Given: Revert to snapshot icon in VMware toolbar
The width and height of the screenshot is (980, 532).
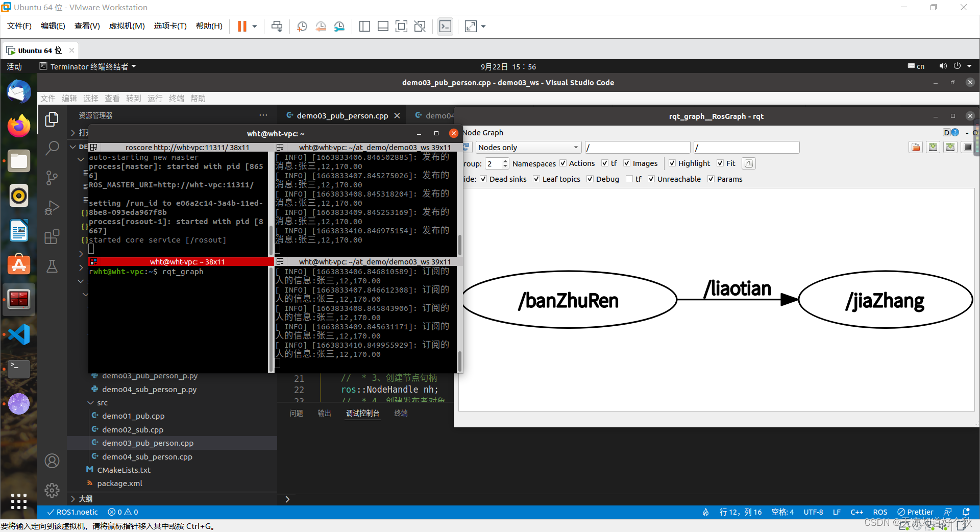Looking at the screenshot, I should 321,26.
